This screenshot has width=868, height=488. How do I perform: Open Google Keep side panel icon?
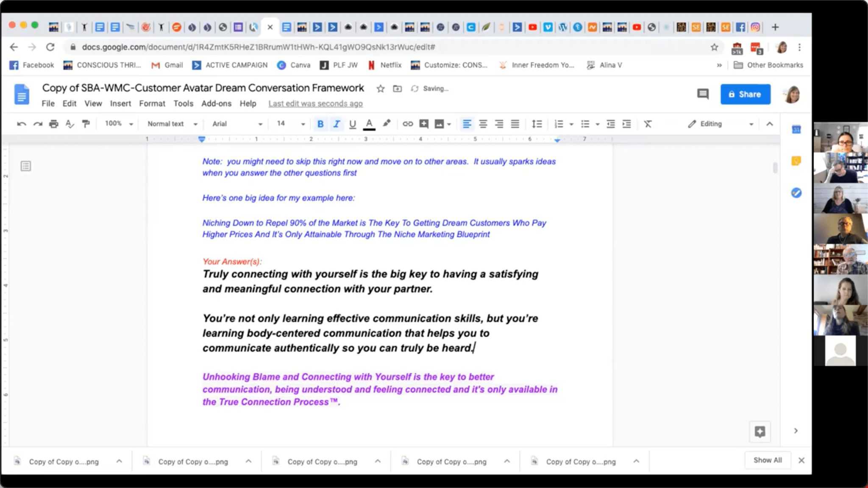click(796, 161)
